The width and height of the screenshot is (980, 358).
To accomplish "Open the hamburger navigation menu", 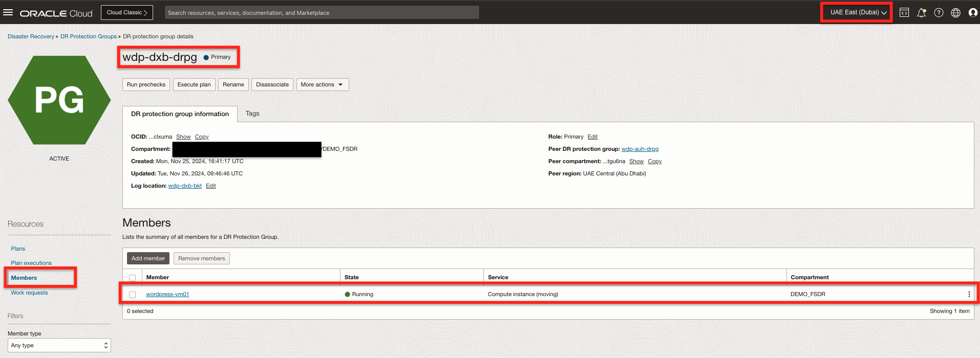I will pos(8,12).
